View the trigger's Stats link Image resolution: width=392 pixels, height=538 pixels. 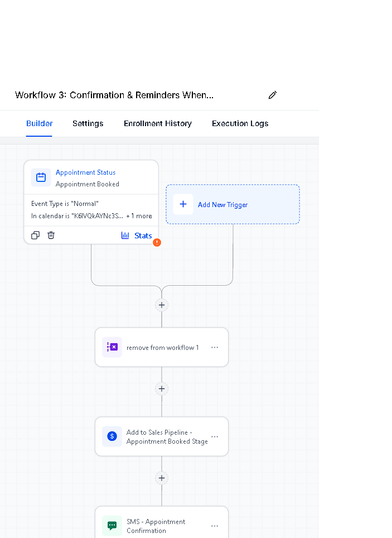(x=143, y=236)
